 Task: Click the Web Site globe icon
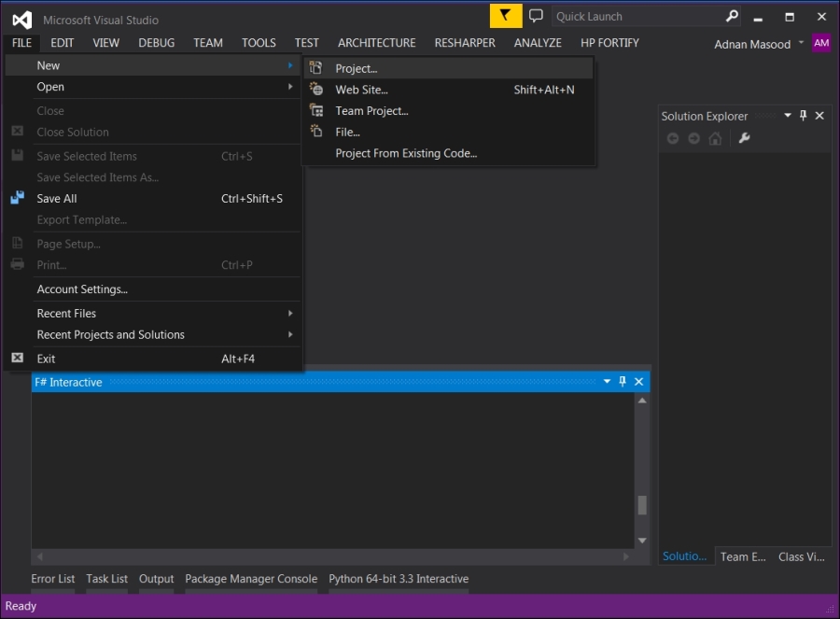(316, 89)
